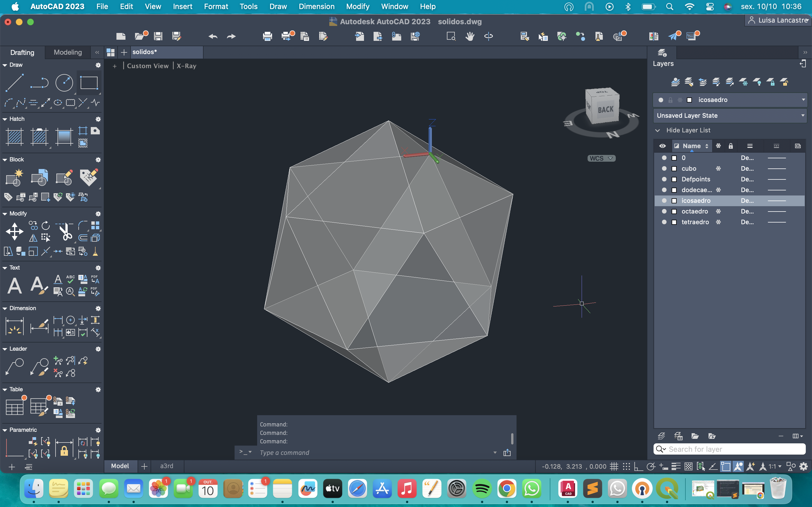The width and height of the screenshot is (812, 507).
Task: Switch to the Modeling tab
Action: point(68,52)
